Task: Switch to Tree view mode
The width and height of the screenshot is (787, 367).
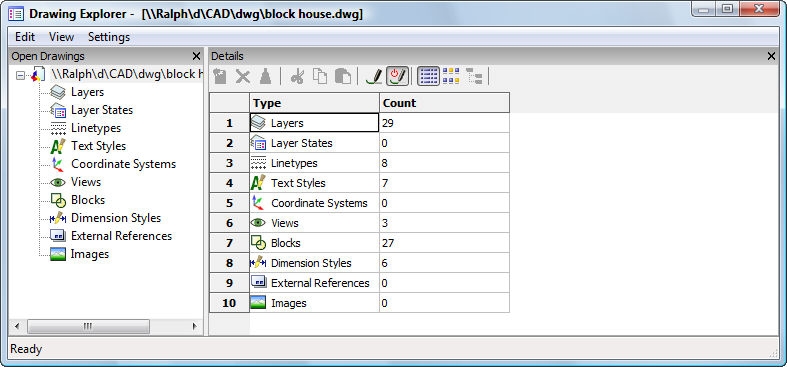Action: tap(474, 76)
